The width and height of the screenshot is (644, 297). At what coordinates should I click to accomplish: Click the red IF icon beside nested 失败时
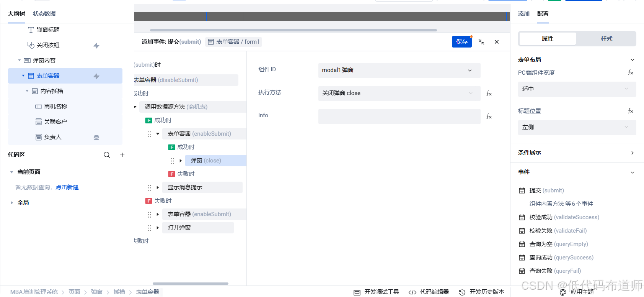tap(171, 174)
